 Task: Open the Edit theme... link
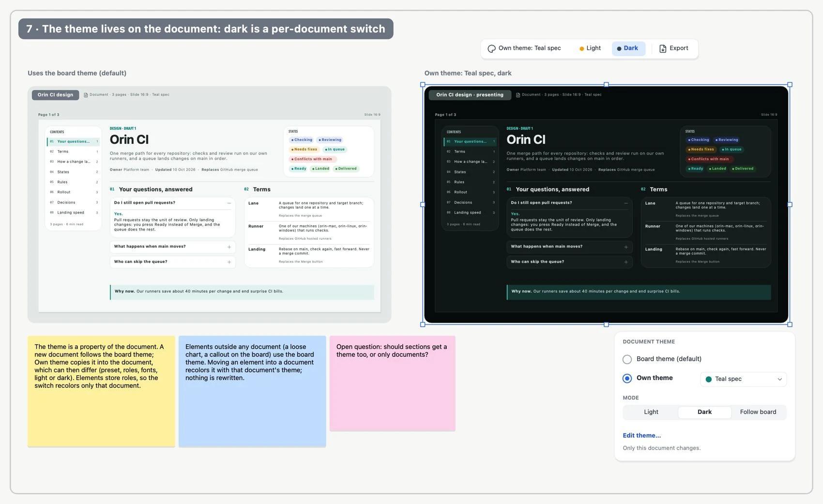click(x=641, y=435)
